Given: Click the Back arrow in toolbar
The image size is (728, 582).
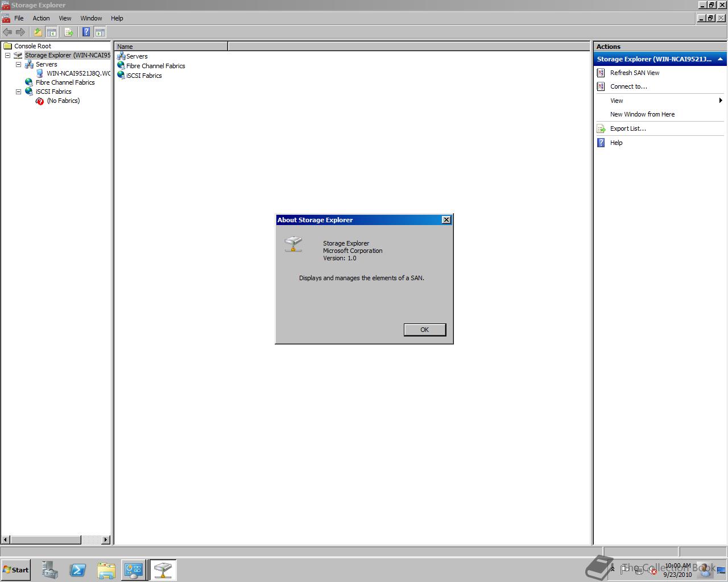Looking at the screenshot, I should pos(7,32).
